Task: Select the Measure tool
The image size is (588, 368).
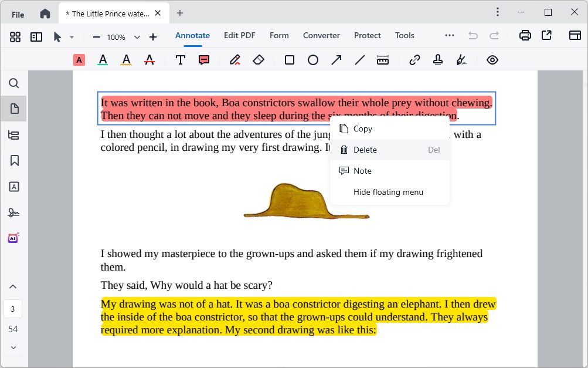Action: (382, 59)
